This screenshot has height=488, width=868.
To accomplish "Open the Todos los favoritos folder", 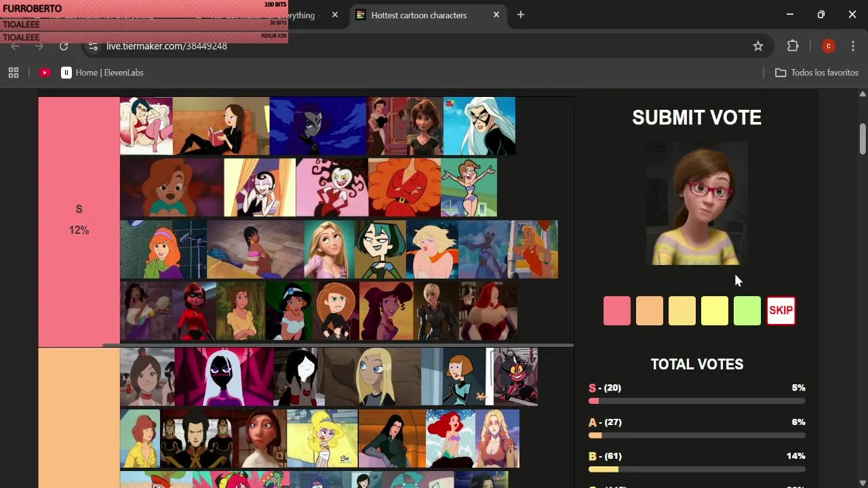I will [x=816, y=73].
